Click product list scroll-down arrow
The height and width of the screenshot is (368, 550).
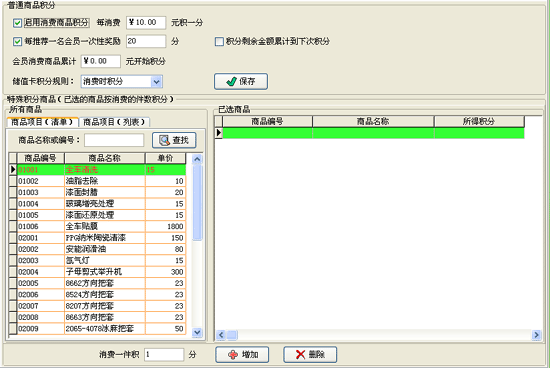pos(197,332)
